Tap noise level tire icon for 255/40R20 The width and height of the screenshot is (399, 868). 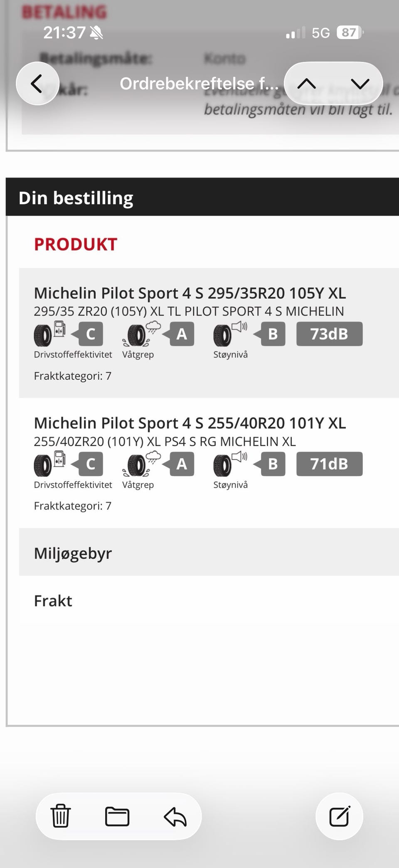point(230,464)
